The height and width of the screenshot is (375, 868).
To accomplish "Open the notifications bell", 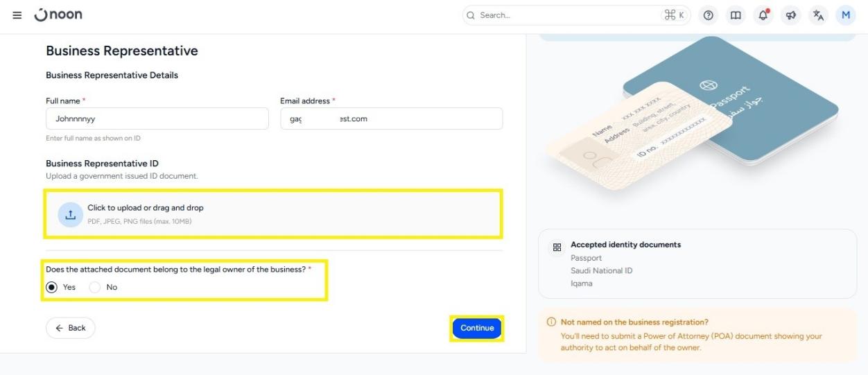I will coord(763,15).
